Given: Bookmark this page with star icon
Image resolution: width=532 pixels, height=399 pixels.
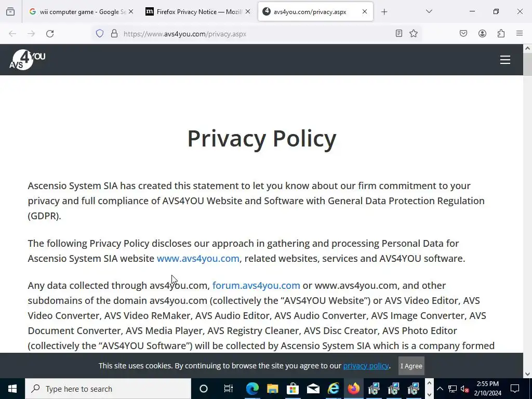Looking at the screenshot, I should coord(413,33).
